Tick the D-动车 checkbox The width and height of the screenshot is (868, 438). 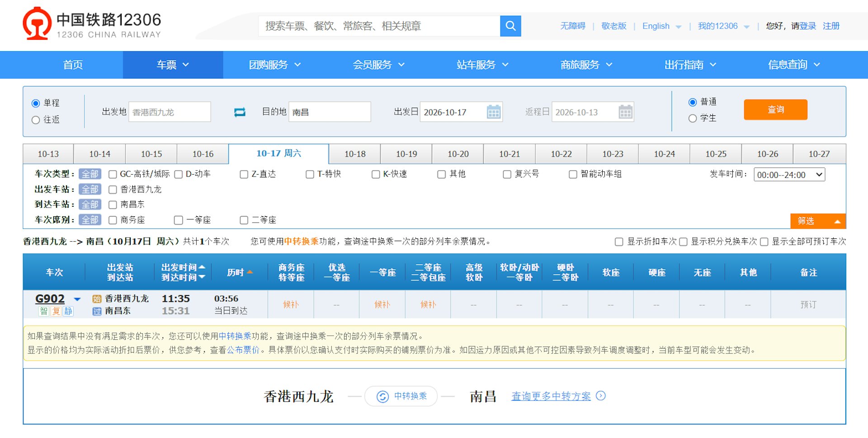click(x=178, y=174)
